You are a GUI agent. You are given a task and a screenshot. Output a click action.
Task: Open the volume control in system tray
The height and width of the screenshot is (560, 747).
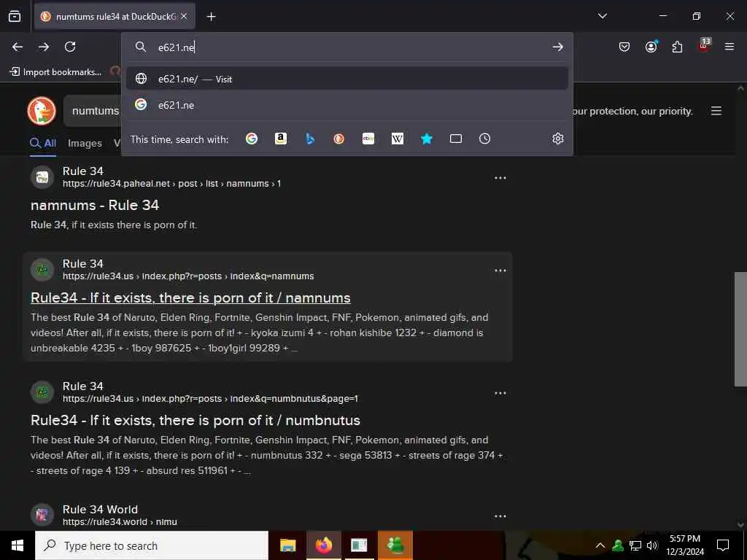click(x=652, y=545)
